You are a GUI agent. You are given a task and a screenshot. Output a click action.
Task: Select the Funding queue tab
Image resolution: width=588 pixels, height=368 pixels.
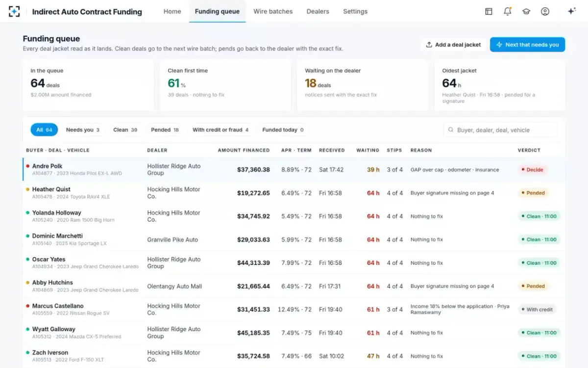point(217,11)
